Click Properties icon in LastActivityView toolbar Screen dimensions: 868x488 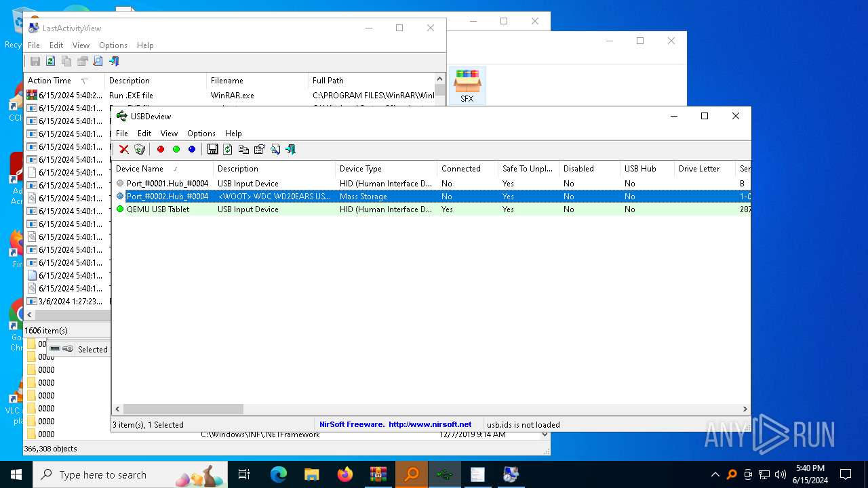[x=82, y=61]
